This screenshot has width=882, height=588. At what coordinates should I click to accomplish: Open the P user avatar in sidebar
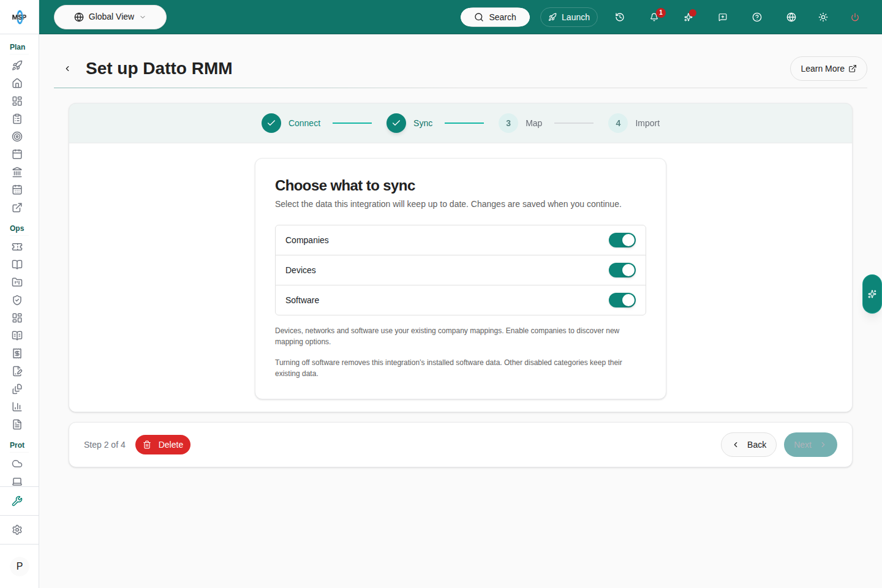click(20, 566)
